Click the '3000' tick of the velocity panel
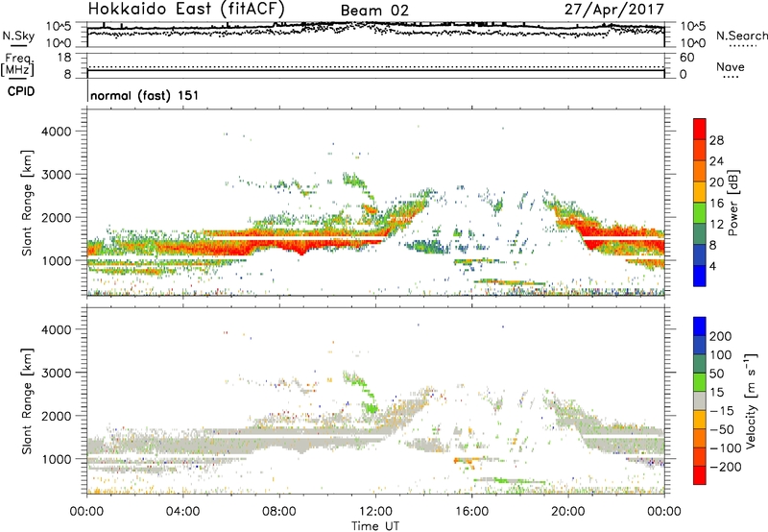 point(57,373)
